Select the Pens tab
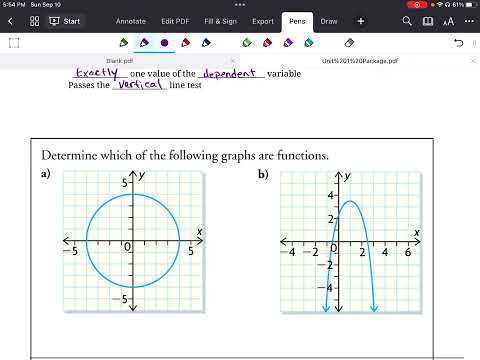The height and width of the screenshot is (360, 480). (x=297, y=22)
